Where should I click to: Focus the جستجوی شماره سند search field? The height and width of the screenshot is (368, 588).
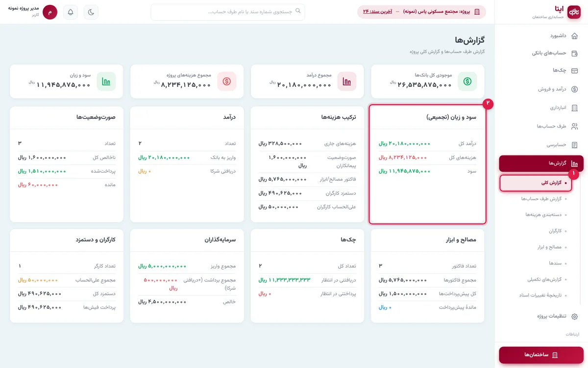coord(228,12)
